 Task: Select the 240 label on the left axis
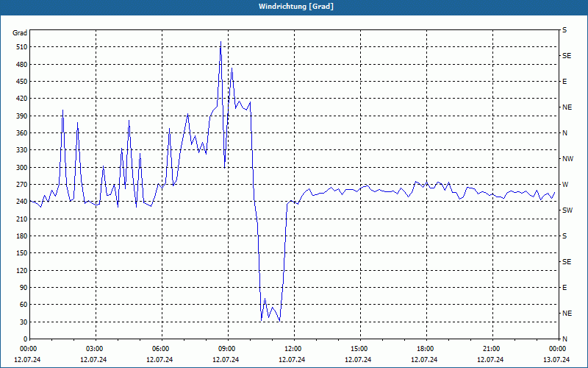(22, 202)
